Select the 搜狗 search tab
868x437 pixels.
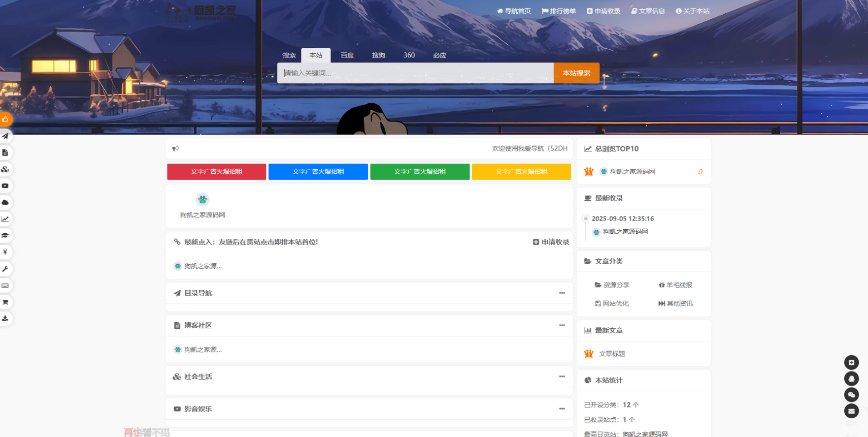coord(378,55)
